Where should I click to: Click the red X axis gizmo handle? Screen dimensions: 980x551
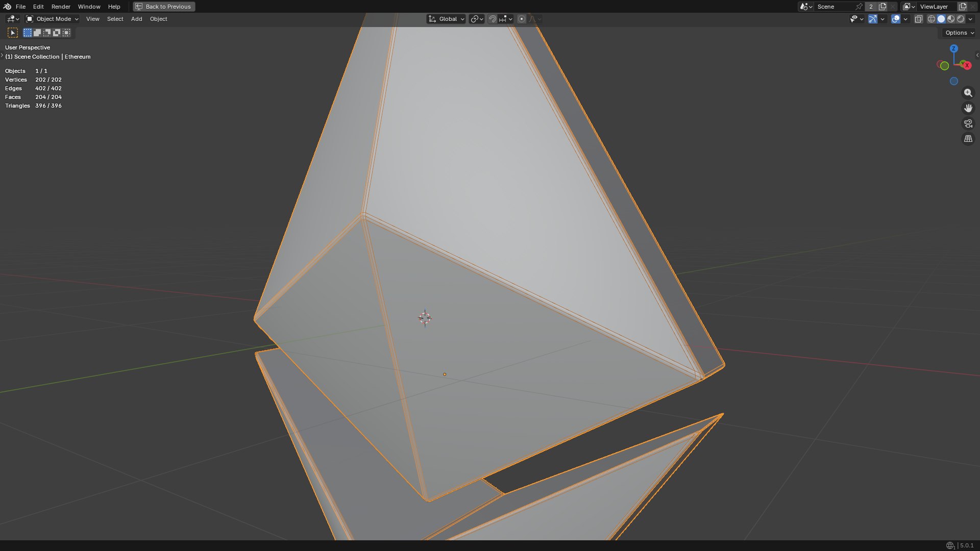click(966, 65)
